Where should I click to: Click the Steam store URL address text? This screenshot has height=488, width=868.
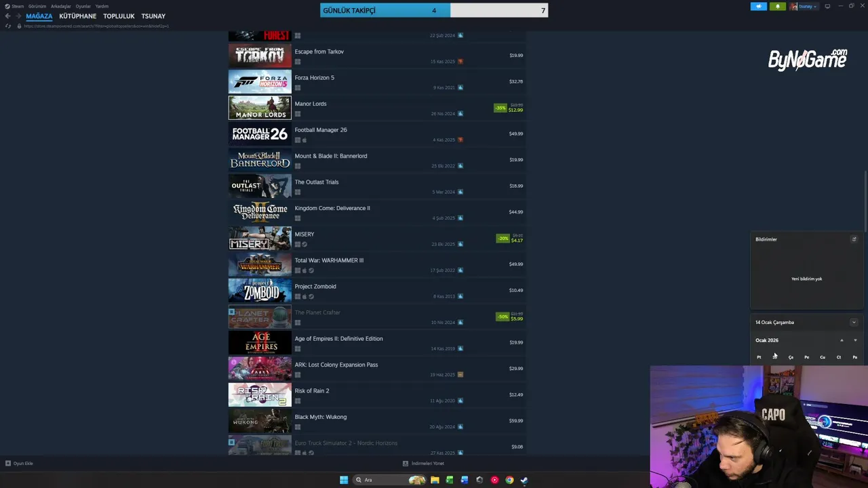[96, 26]
